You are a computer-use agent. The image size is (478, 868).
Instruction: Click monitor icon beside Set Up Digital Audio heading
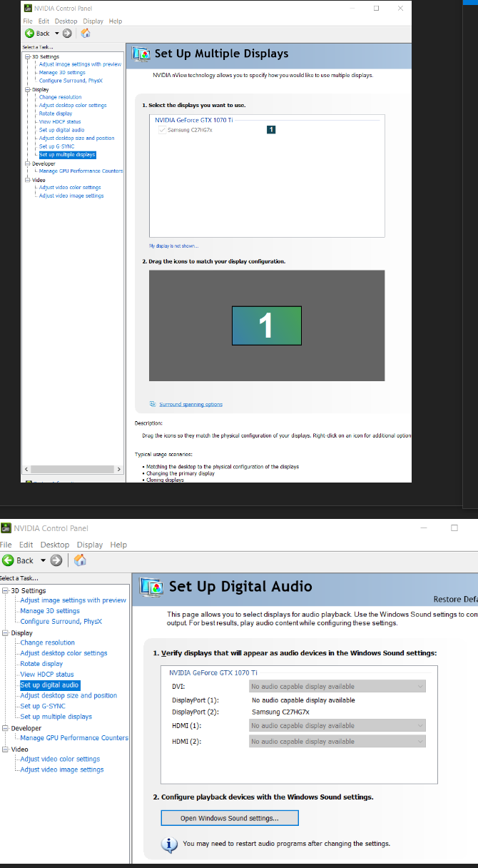click(x=153, y=587)
